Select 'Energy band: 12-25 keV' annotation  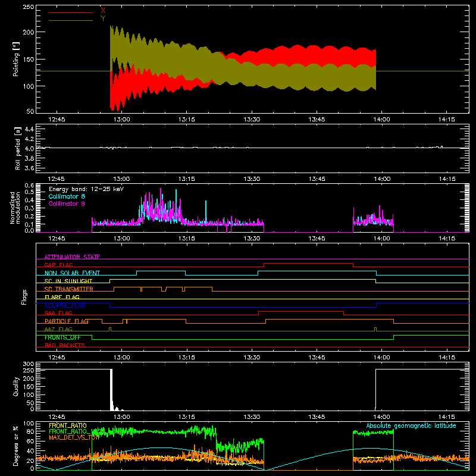86,189
